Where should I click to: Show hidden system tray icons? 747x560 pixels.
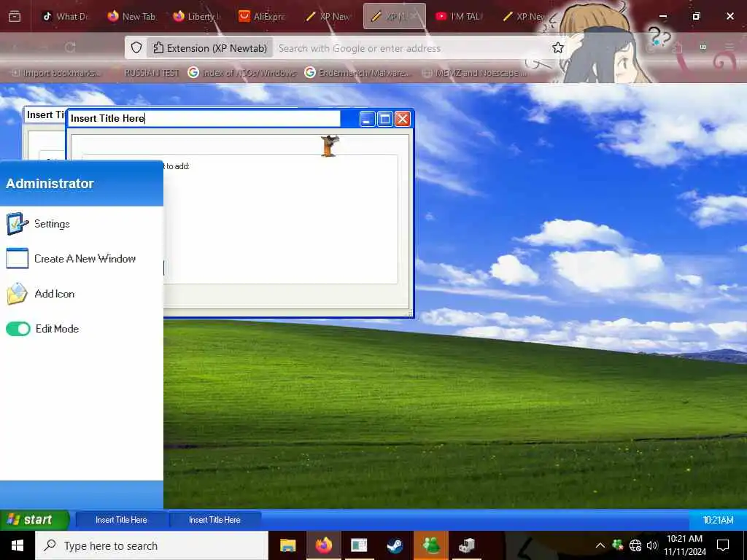600,545
